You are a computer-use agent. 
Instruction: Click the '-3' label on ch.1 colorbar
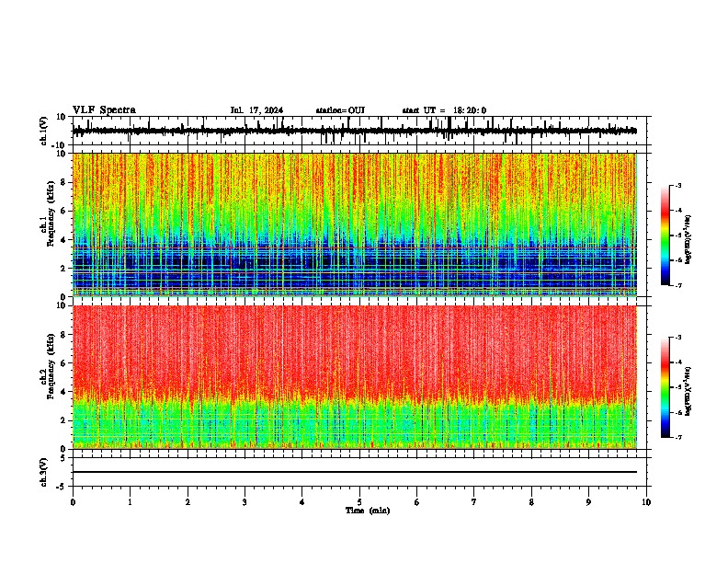tap(678, 186)
